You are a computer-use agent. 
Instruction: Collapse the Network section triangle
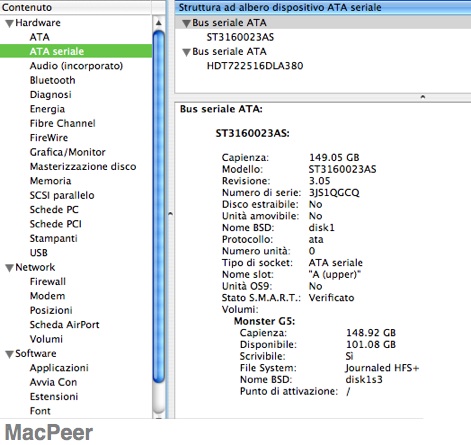coord(10,268)
